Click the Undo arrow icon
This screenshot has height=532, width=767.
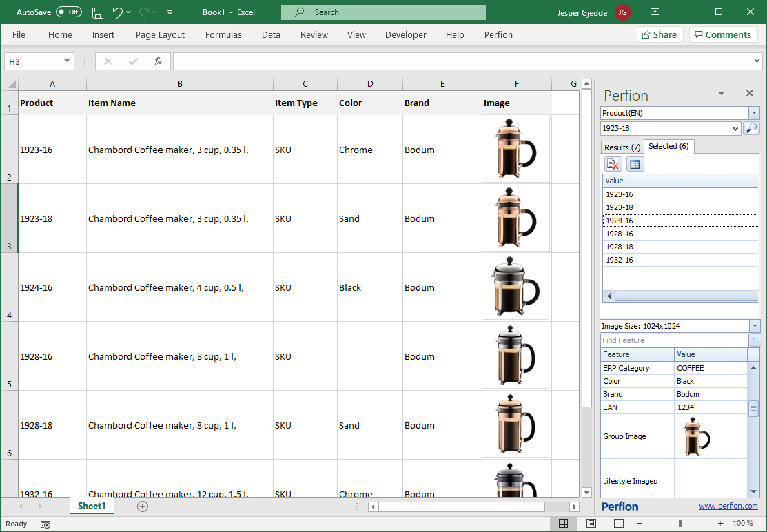coord(117,12)
